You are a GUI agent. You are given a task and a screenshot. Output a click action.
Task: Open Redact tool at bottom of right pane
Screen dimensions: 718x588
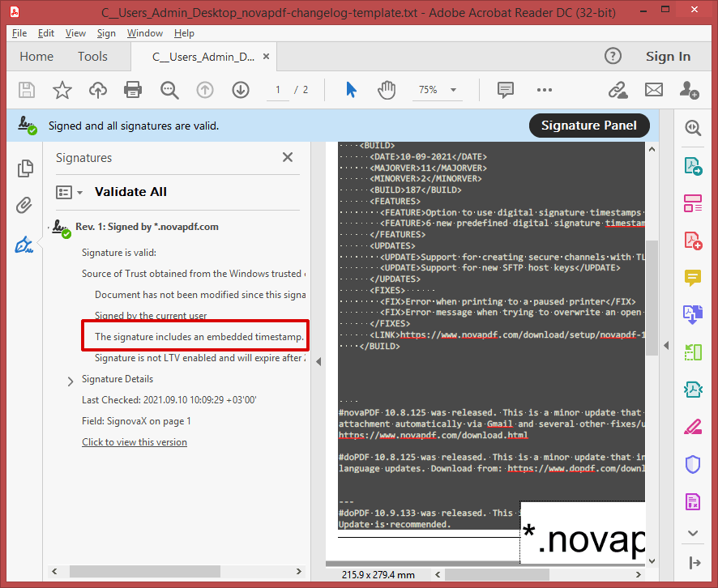(693, 502)
